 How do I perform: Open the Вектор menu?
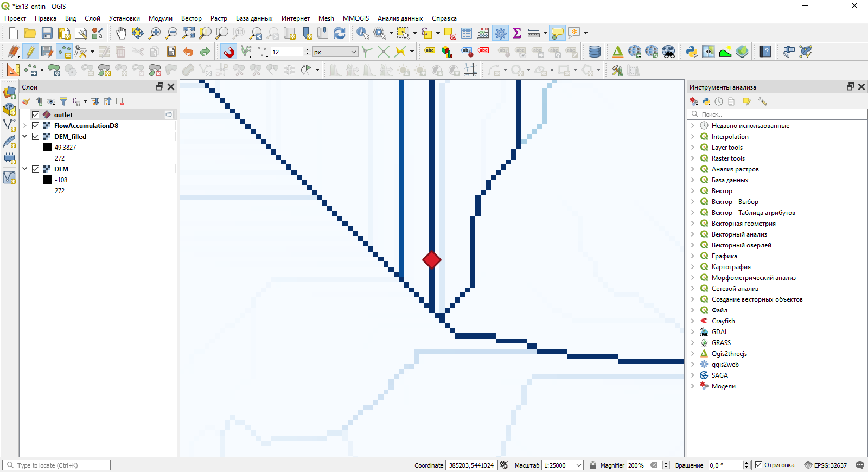(x=191, y=18)
